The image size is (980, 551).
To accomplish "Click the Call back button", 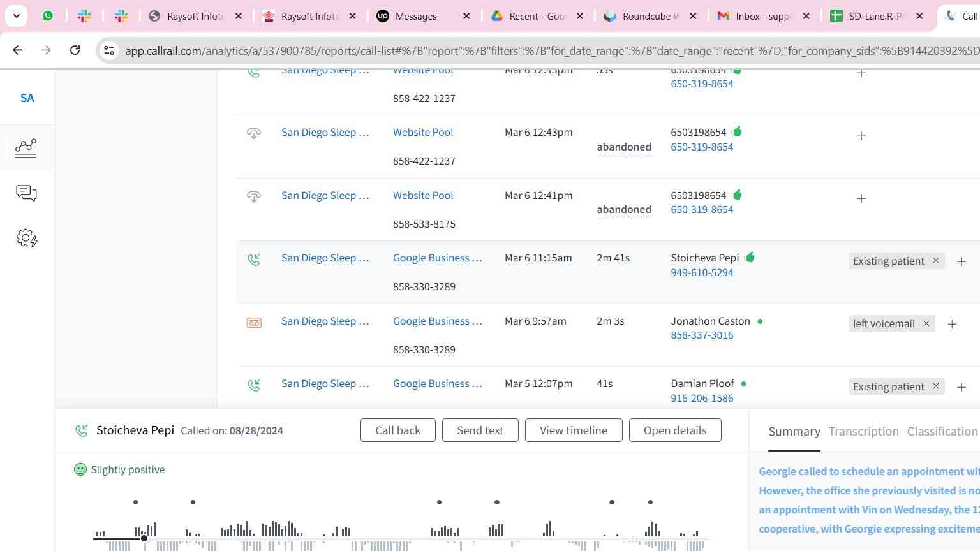I will 398,430.
